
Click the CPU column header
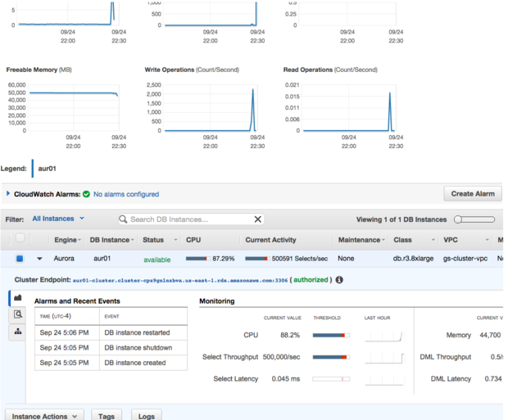(x=193, y=240)
